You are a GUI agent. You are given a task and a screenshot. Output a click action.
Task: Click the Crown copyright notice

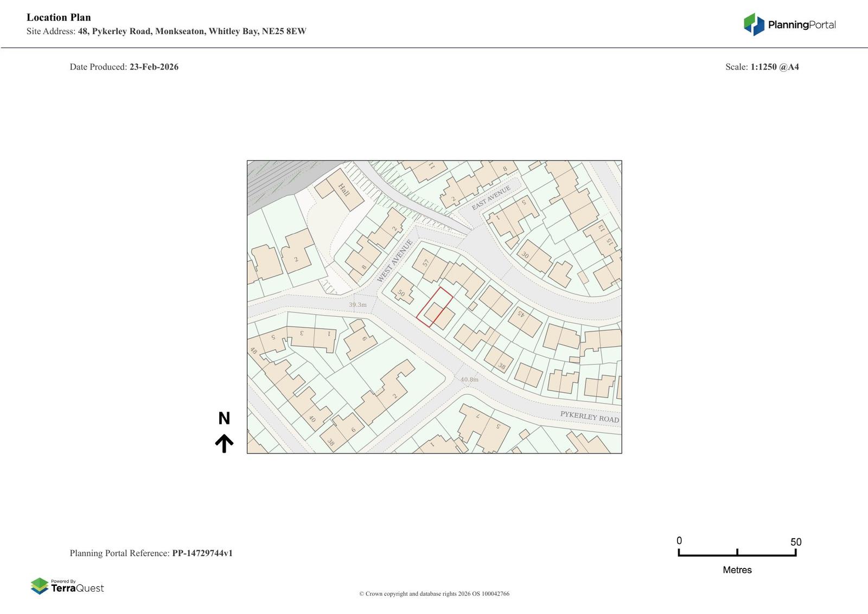434,594
